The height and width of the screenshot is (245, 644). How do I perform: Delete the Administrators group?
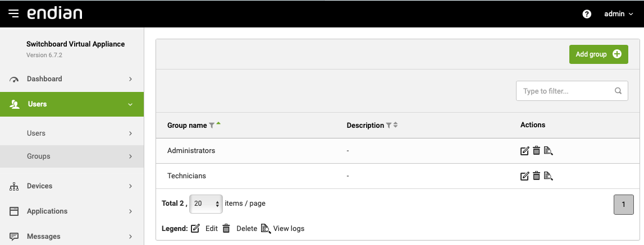click(x=536, y=151)
